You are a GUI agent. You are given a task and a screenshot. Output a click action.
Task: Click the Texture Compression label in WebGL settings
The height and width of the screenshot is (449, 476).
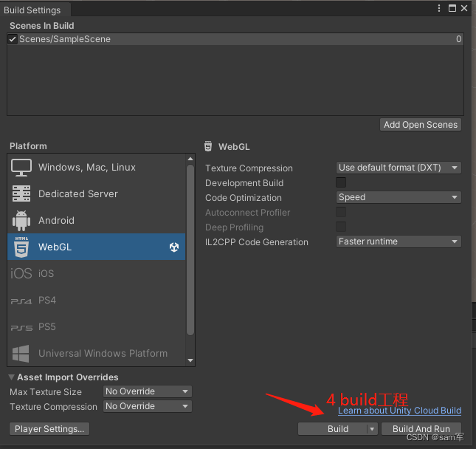click(x=249, y=168)
